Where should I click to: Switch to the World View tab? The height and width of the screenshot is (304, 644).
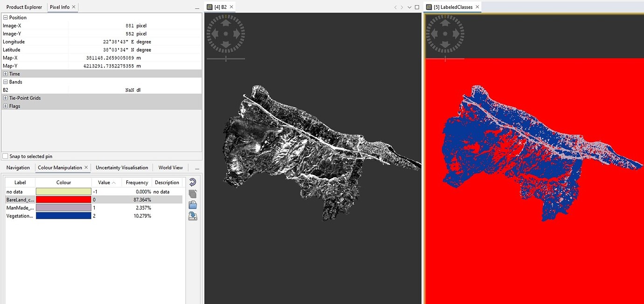(170, 167)
